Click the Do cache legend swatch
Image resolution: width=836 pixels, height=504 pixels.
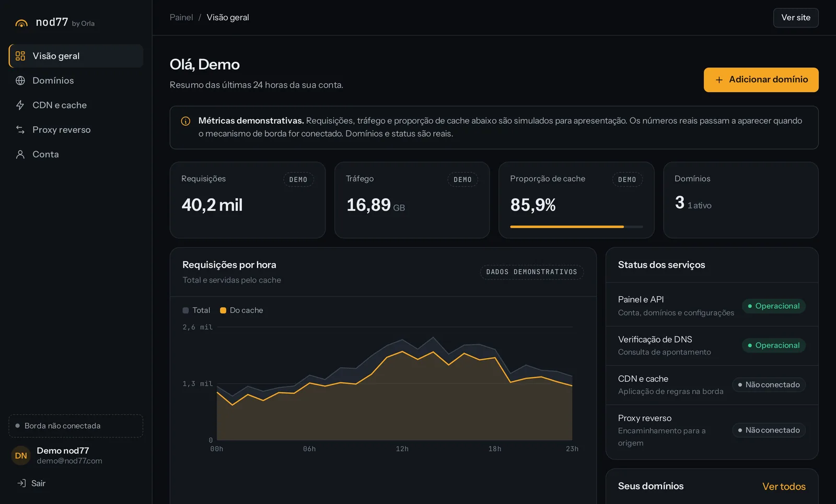pyautogui.click(x=223, y=310)
